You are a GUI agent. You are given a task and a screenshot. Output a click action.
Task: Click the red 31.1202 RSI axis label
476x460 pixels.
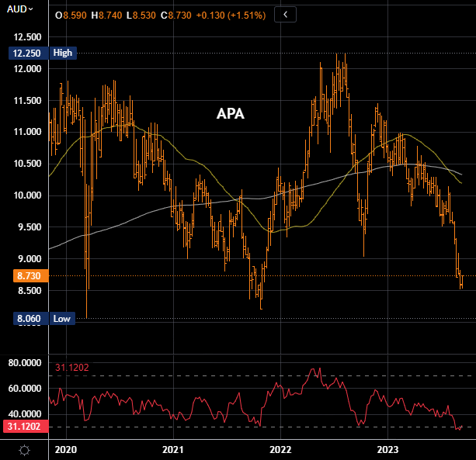click(x=25, y=426)
